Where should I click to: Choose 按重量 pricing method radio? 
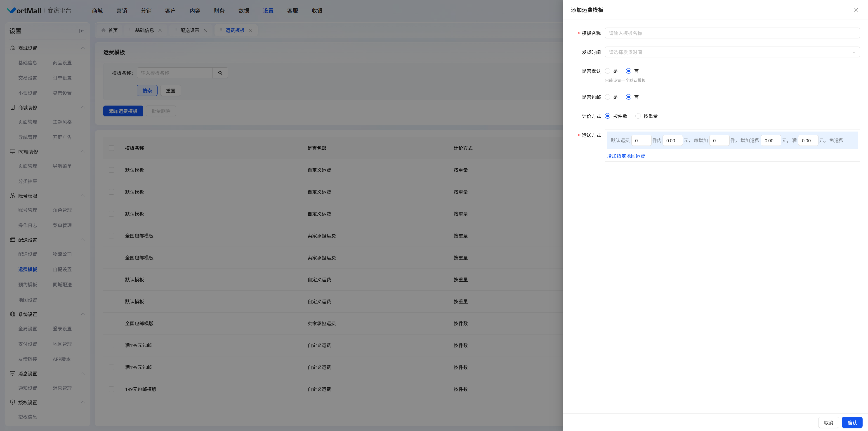[x=638, y=116]
